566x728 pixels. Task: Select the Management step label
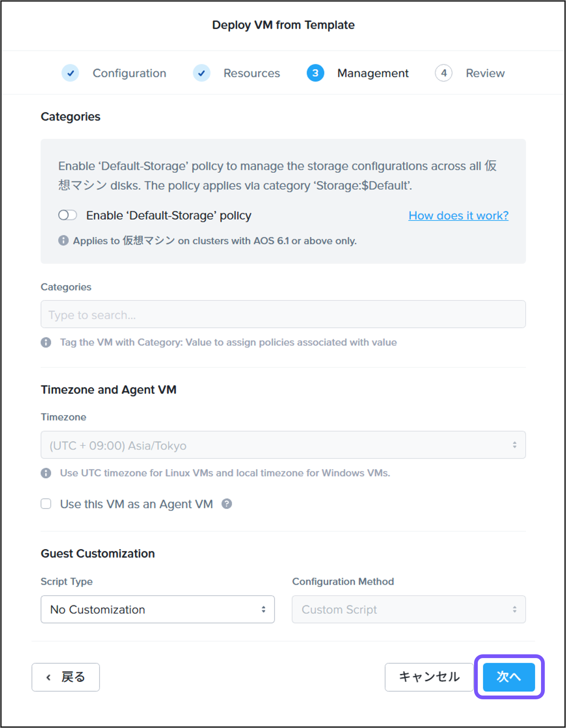pyautogui.click(x=372, y=73)
